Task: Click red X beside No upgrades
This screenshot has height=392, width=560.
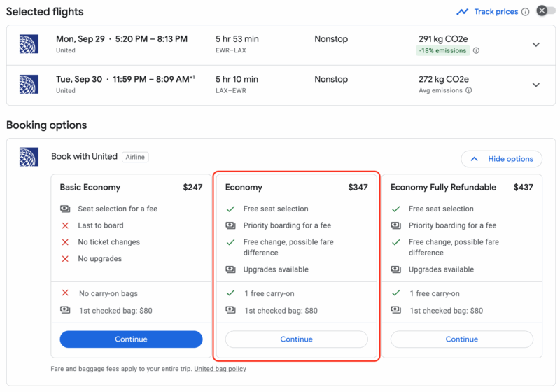Action: click(x=65, y=259)
